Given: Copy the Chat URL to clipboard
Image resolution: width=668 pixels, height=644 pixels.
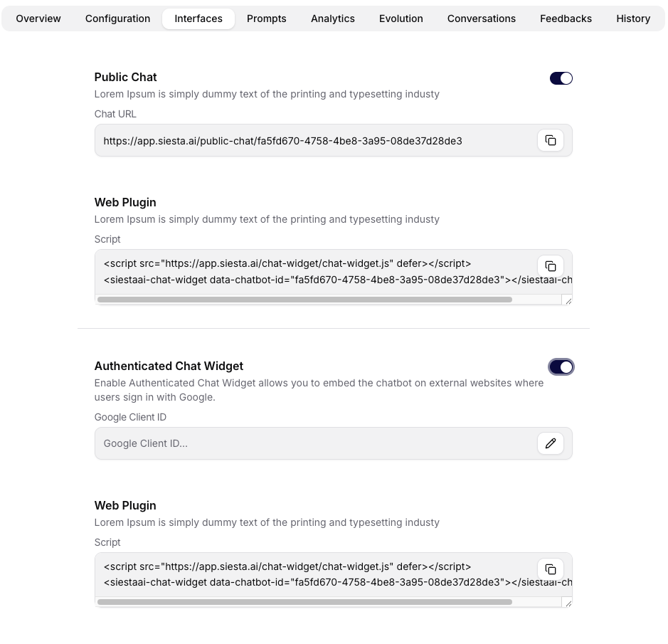Looking at the screenshot, I should 550,140.
